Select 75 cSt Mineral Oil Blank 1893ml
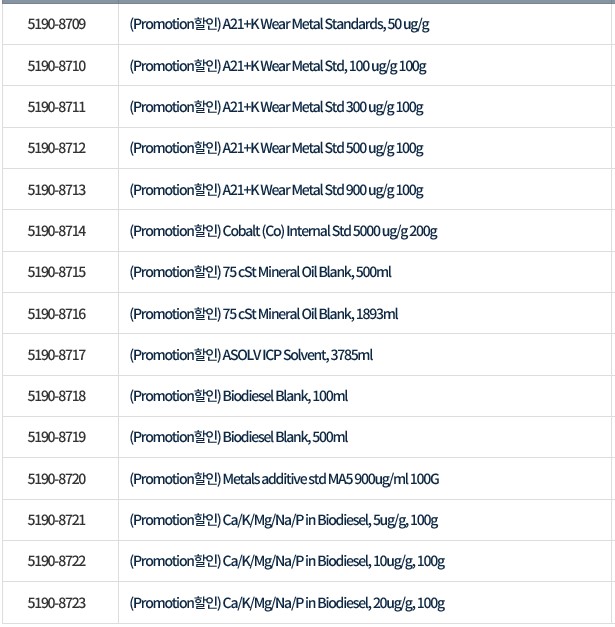This screenshot has width=615, height=627. click(x=264, y=314)
